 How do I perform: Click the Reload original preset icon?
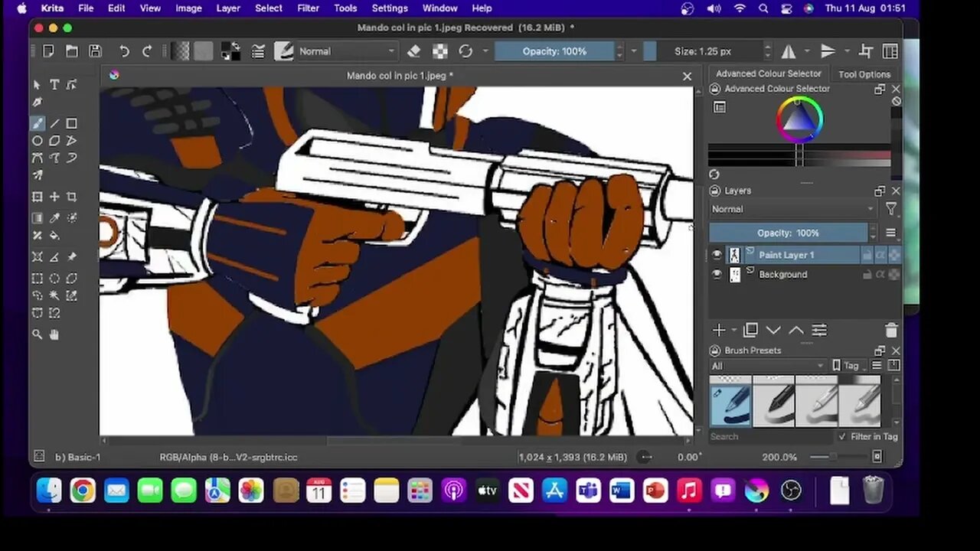point(465,51)
